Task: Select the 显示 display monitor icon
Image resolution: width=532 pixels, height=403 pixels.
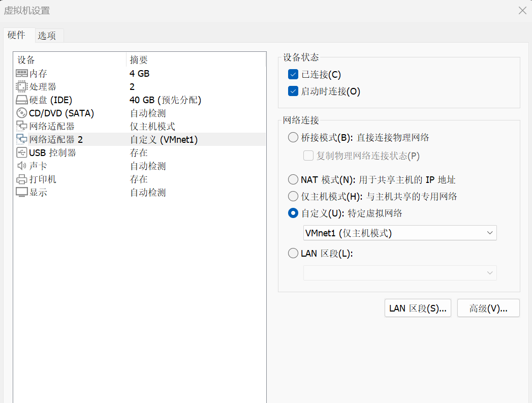Action: [22, 193]
